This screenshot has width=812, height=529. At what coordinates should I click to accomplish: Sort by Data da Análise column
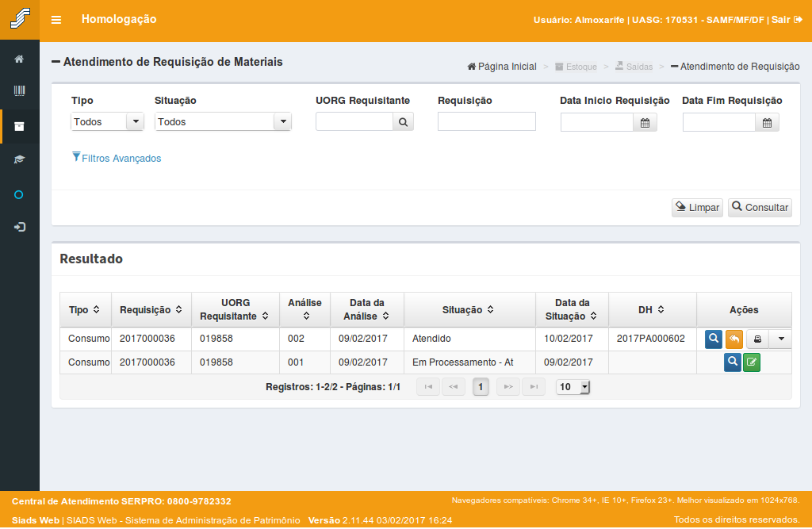click(x=386, y=316)
